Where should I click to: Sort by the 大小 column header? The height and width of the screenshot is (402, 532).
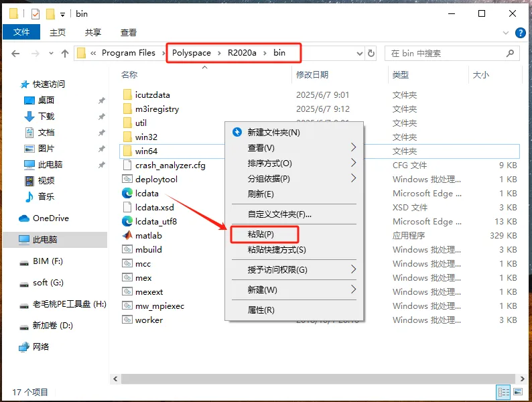pos(481,74)
